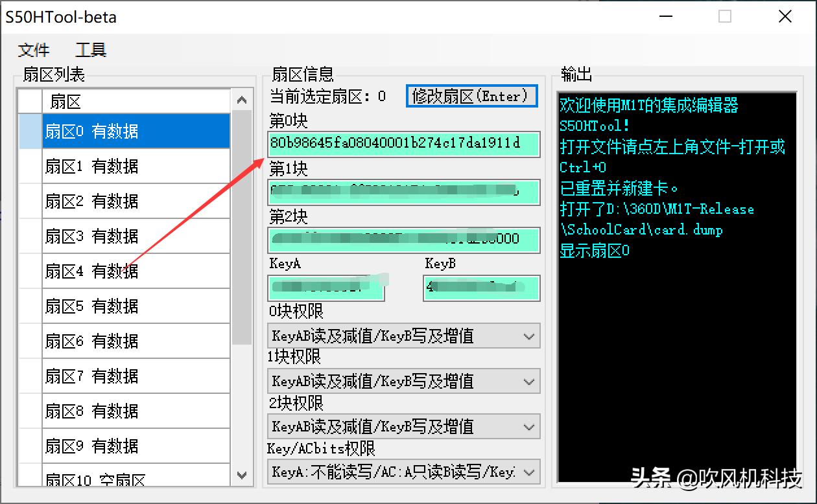Click the KeyA input field
Viewport: 817px width, 504px height.
327,288
